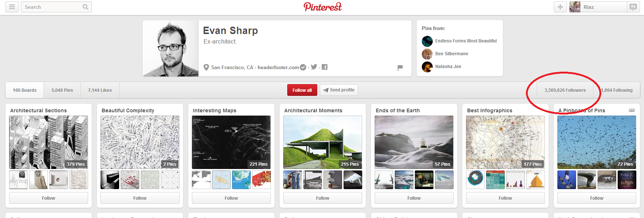View the 1,864 Following tab
This screenshot has width=644, height=218.
coord(617,90)
